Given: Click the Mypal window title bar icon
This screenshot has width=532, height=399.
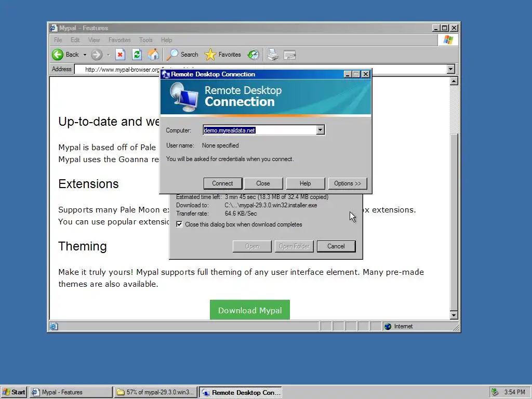Looking at the screenshot, I should coord(54,28).
